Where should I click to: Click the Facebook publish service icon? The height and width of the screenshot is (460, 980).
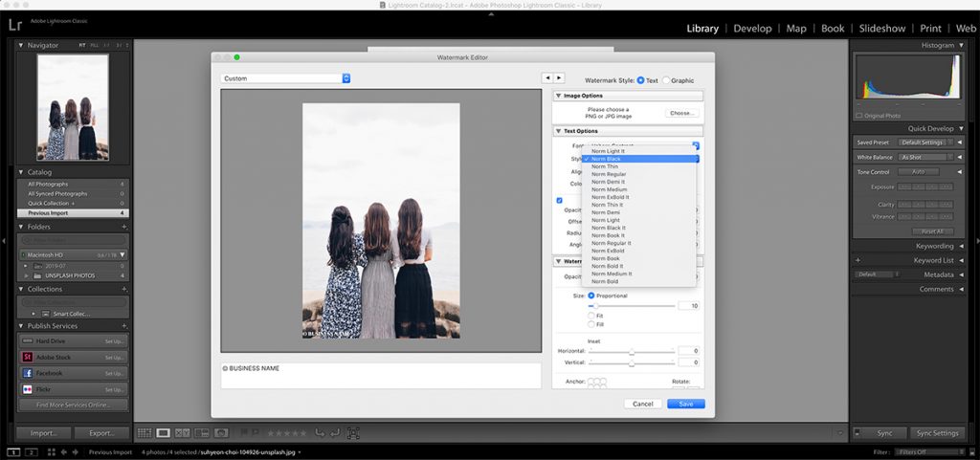click(x=28, y=373)
